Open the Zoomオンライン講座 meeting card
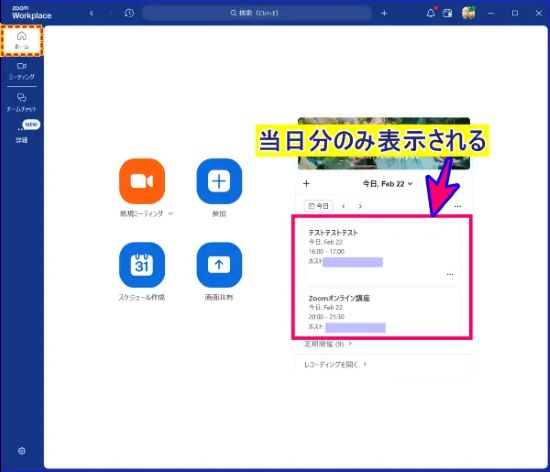 (382, 311)
